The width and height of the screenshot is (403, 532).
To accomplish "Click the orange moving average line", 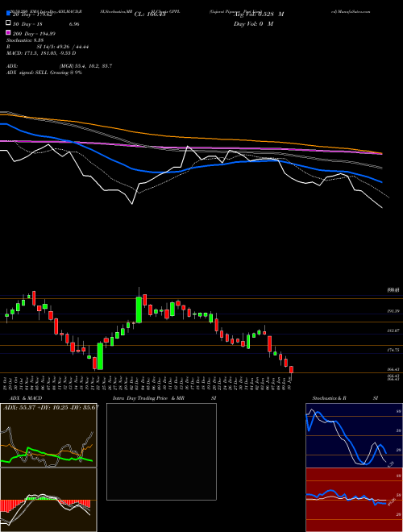I will pos(190,137).
